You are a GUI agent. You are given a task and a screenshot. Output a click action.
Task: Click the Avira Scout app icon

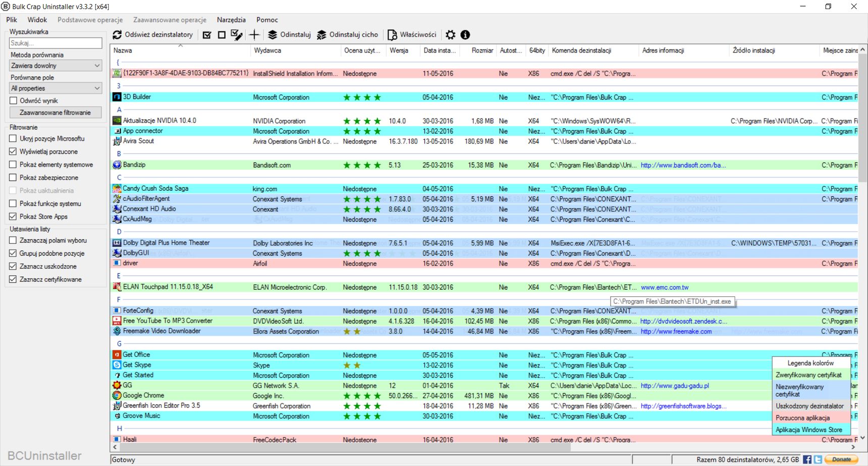tap(117, 141)
